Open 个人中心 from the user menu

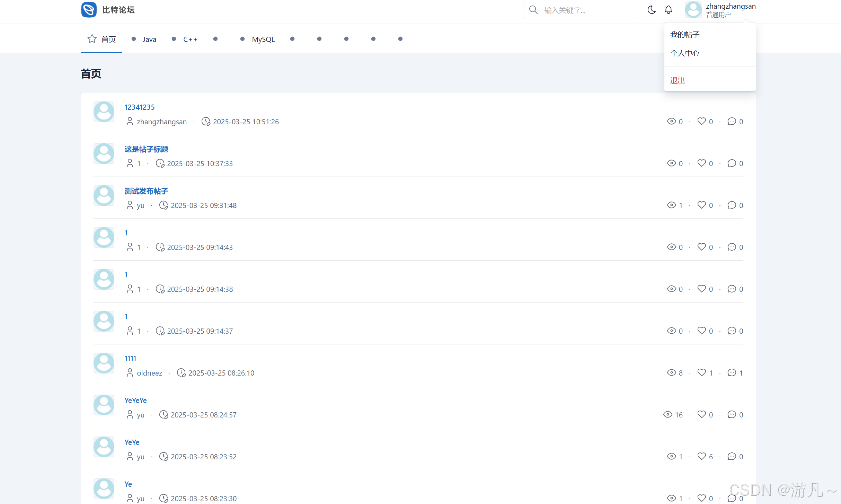point(685,53)
